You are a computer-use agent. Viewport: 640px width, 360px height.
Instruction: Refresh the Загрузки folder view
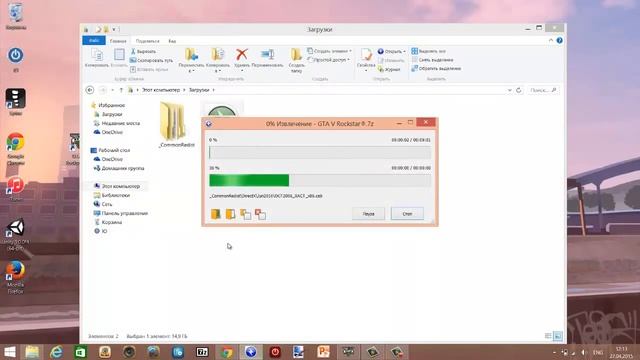519,90
